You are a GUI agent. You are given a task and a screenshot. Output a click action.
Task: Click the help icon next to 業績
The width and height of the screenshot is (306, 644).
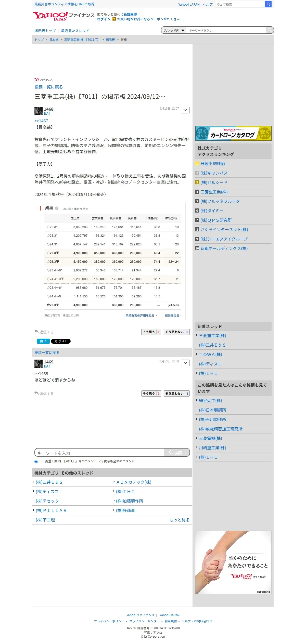pyautogui.click(x=57, y=208)
